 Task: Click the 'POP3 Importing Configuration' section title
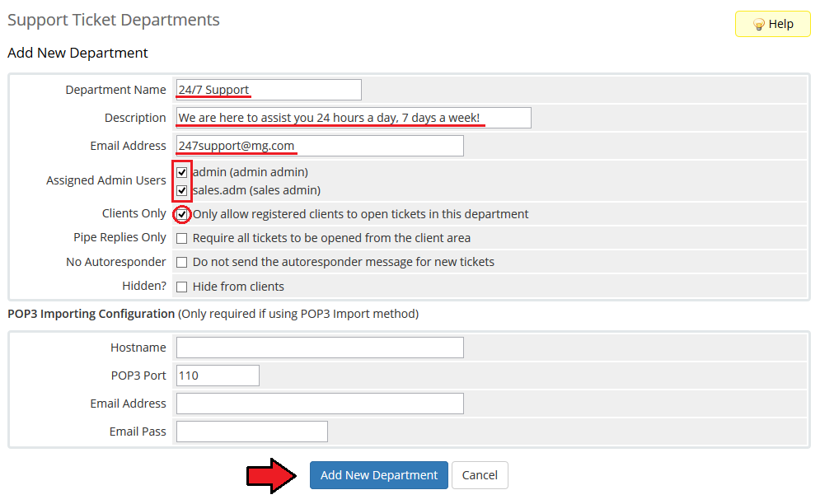point(91,314)
